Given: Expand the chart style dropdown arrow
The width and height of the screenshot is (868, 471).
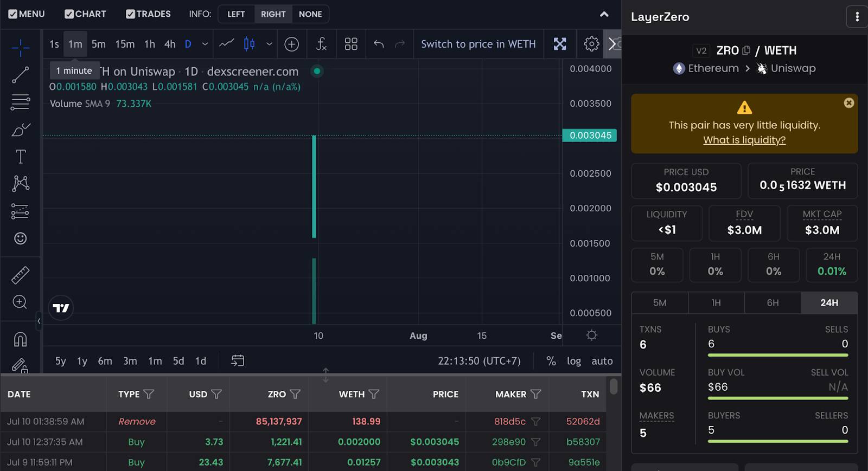Looking at the screenshot, I should pyautogui.click(x=269, y=44).
